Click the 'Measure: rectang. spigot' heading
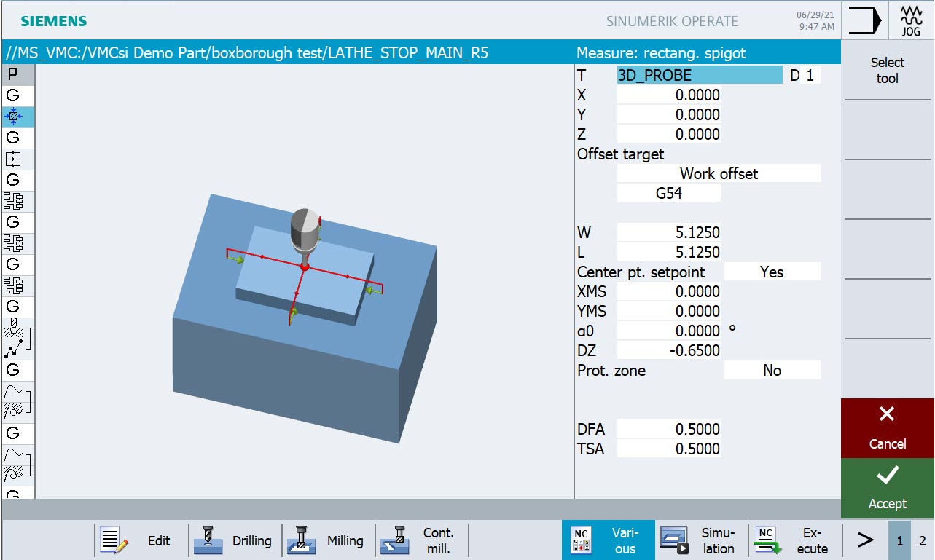The image size is (935, 560). point(661,52)
